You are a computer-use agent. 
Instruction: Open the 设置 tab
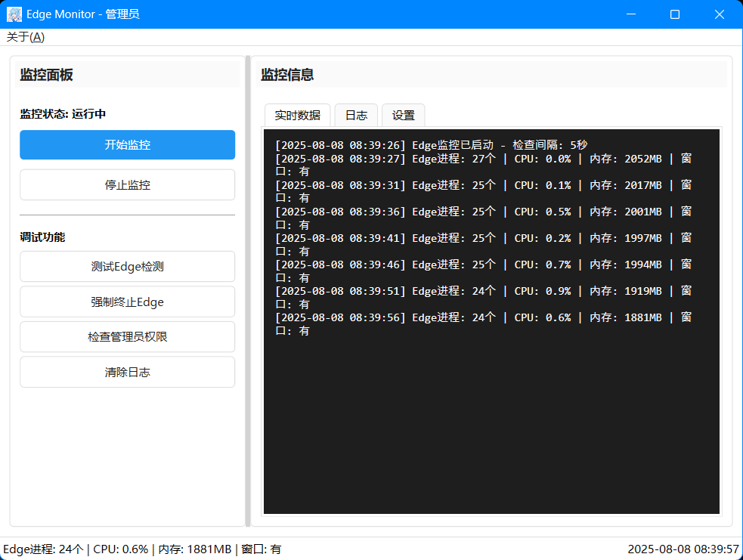click(403, 115)
